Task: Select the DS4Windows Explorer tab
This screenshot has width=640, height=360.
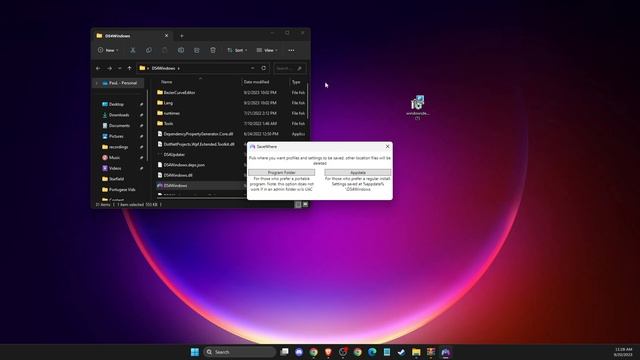Action: pyautogui.click(x=132, y=36)
